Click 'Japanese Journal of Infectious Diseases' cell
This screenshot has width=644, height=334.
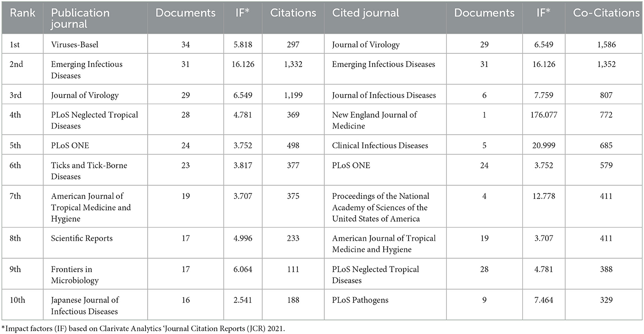click(85, 306)
